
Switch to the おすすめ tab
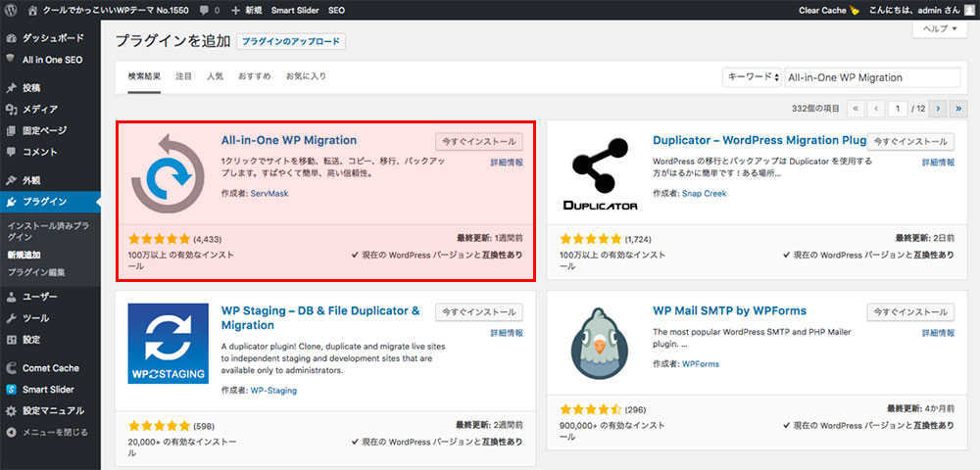(x=255, y=76)
